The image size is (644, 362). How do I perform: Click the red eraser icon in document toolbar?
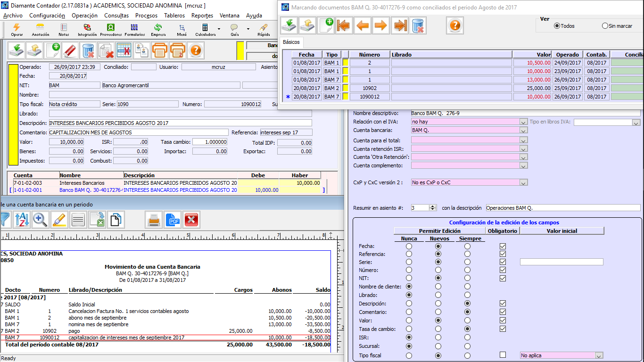click(x=70, y=50)
